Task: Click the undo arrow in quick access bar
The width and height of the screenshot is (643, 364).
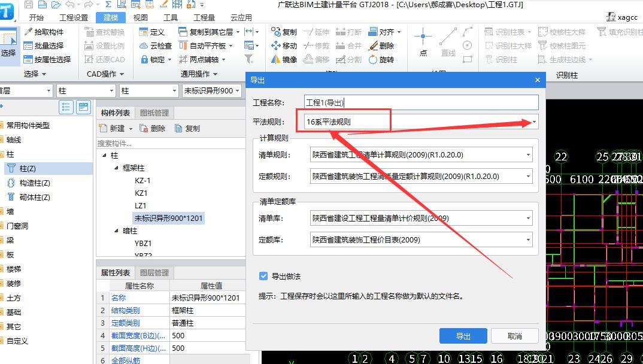Action: (69, 5)
